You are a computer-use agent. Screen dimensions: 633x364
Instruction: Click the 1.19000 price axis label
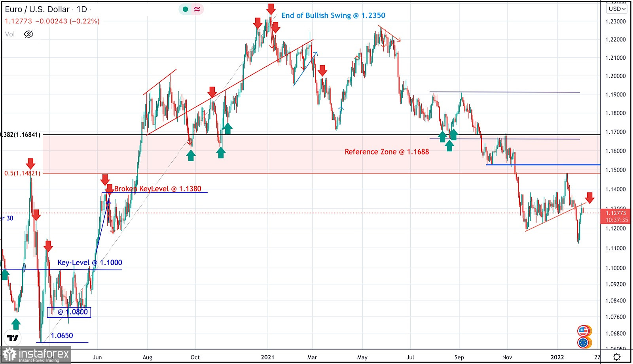(x=616, y=94)
